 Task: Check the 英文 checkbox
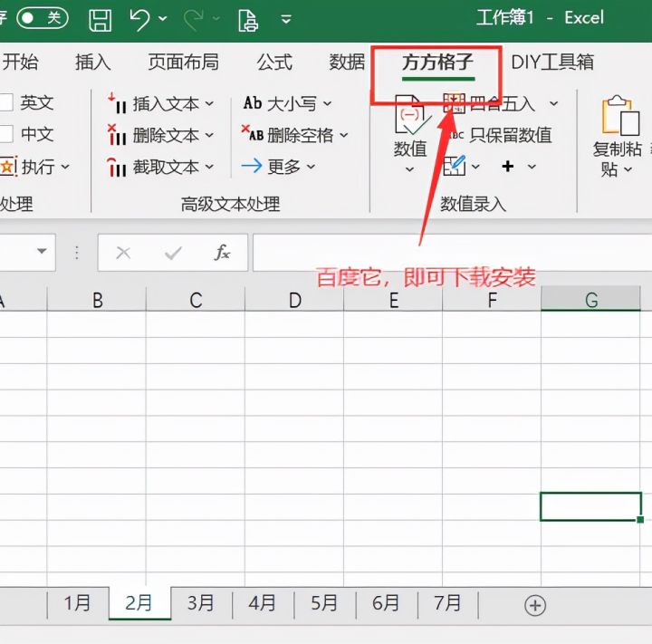pos(6,102)
